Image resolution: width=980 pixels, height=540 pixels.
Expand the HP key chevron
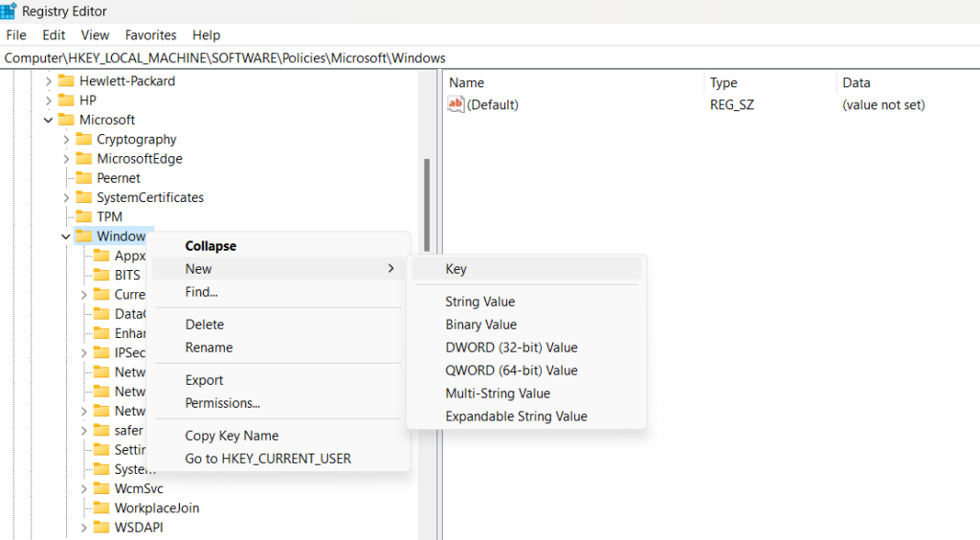point(48,101)
